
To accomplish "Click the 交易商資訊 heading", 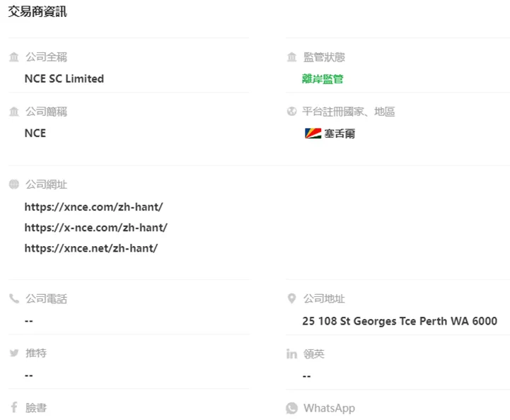I will coord(37,12).
